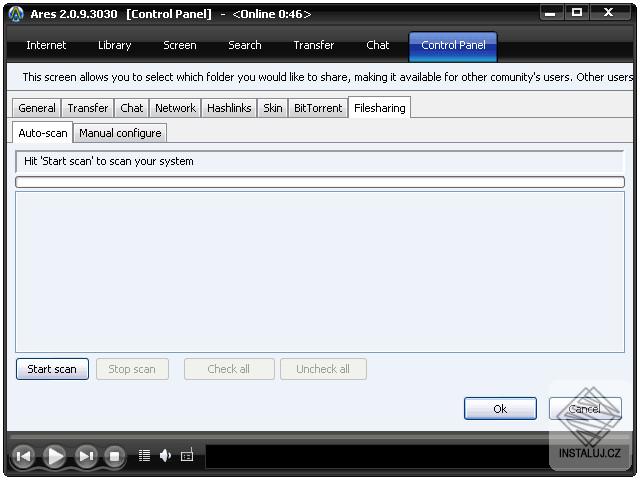Select the Auto-scan sub-tab

[43, 133]
